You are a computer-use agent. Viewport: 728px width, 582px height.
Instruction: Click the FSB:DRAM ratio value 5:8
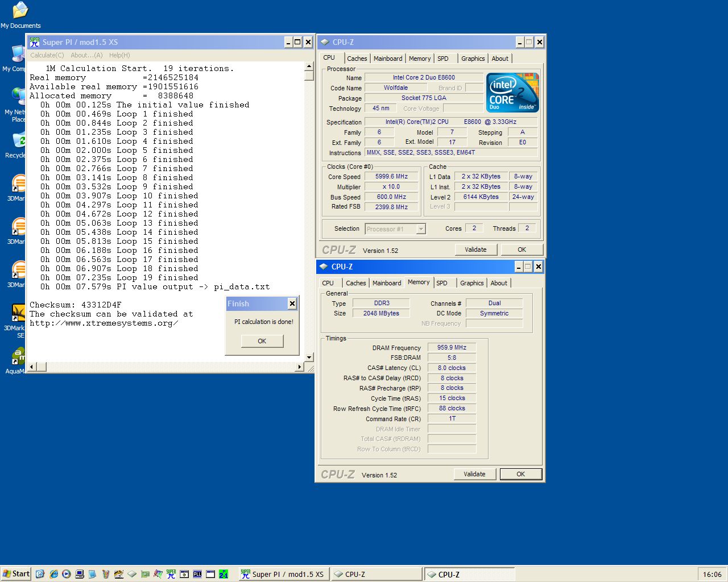(x=452, y=357)
